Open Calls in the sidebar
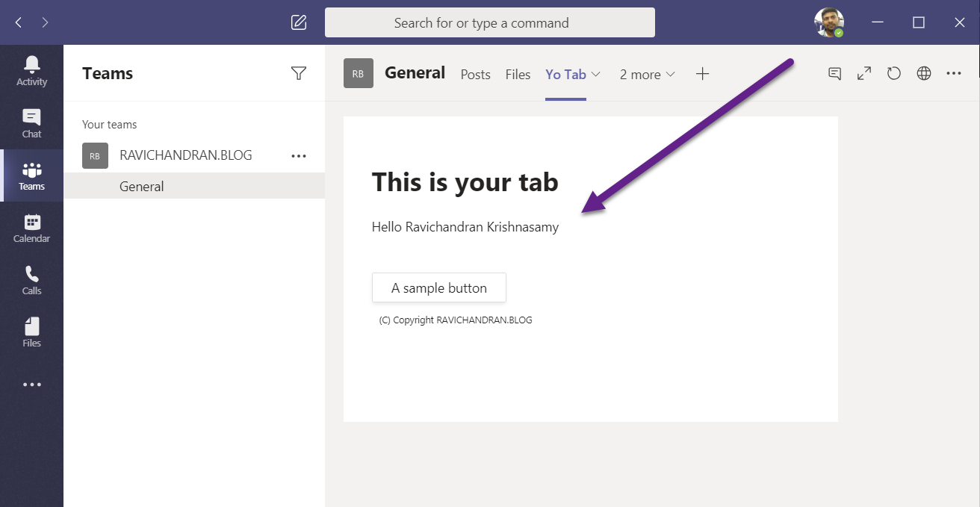The image size is (980, 507). pos(31,280)
